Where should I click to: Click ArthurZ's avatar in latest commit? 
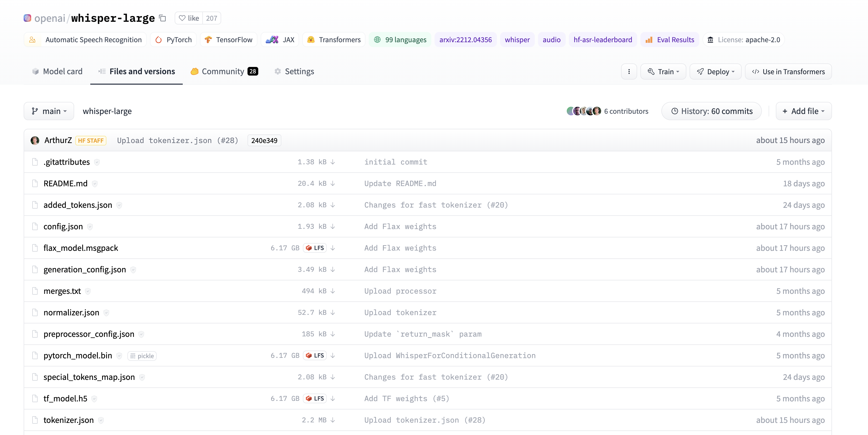pyautogui.click(x=35, y=140)
